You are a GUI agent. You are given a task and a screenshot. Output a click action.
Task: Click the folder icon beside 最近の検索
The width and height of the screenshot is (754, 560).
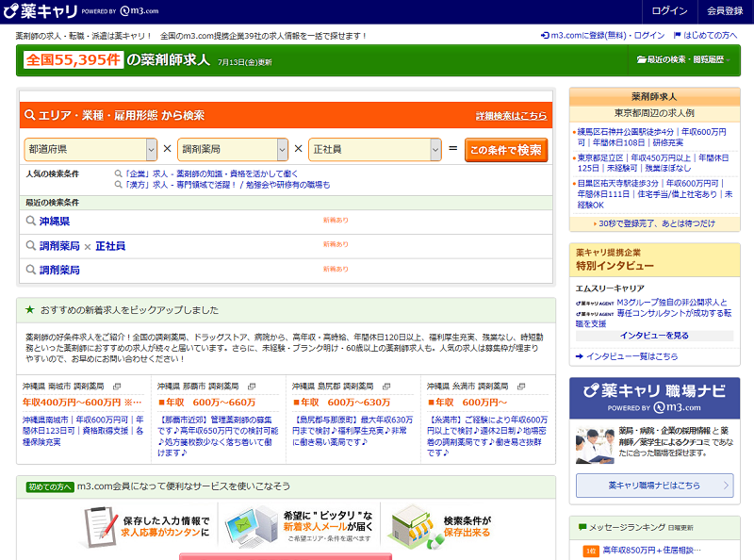(642, 59)
